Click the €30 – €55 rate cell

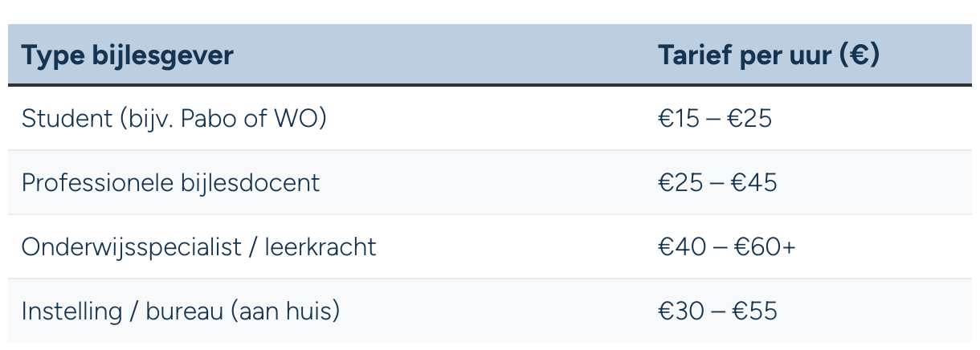pos(717,311)
